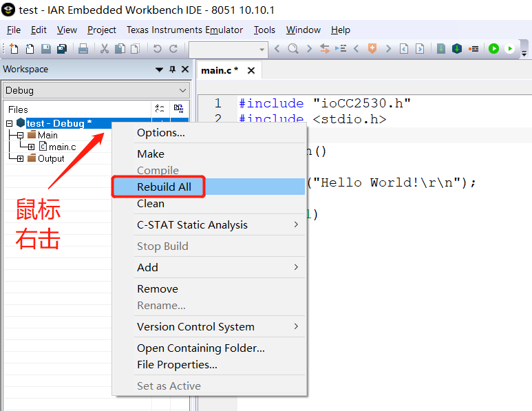Choose Options... in context menu

209,133
